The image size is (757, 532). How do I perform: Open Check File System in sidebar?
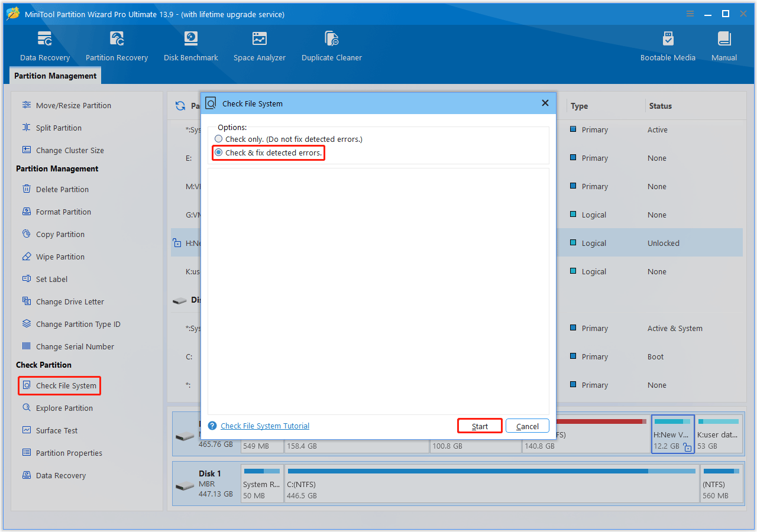pyautogui.click(x=59, y=385)
